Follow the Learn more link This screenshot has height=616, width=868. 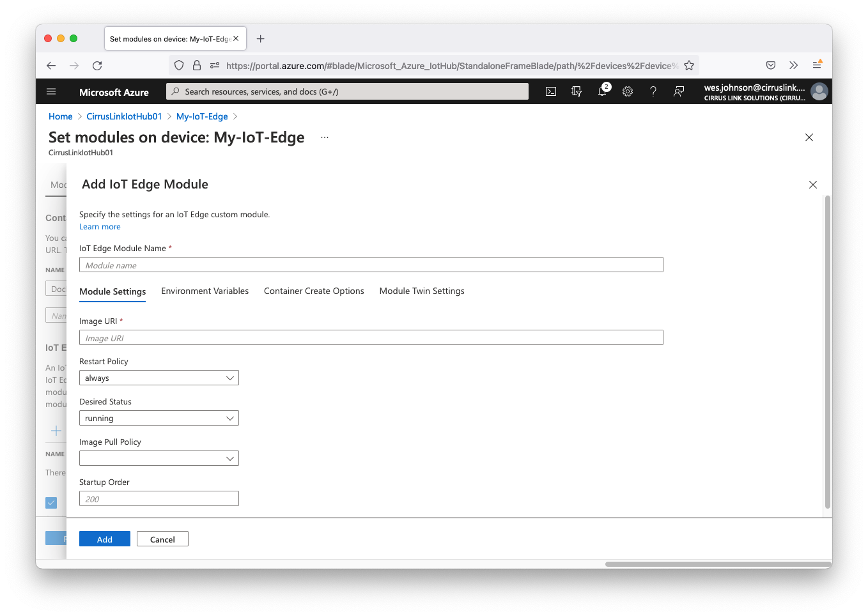tap(100, 227)
